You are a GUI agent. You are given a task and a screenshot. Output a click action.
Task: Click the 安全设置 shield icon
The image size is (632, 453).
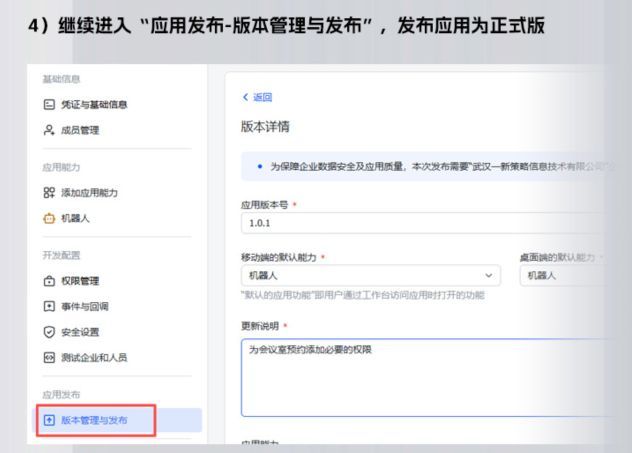coord(48,332)
